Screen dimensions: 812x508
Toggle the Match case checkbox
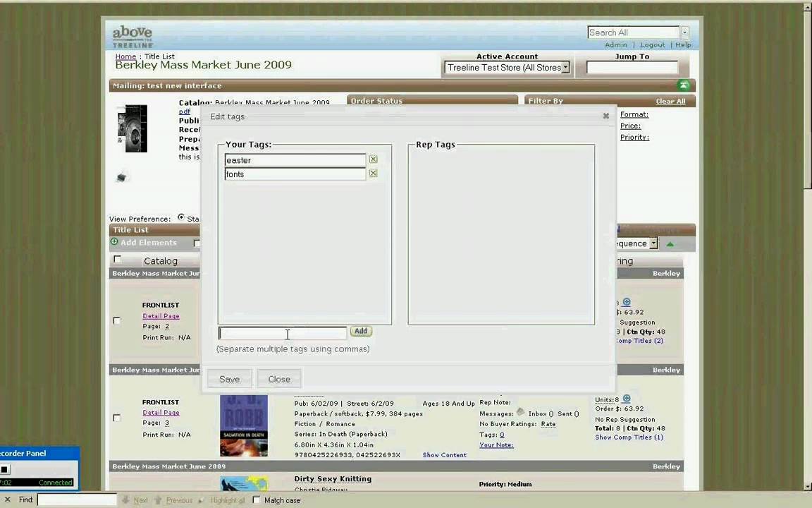coord(256,500)
